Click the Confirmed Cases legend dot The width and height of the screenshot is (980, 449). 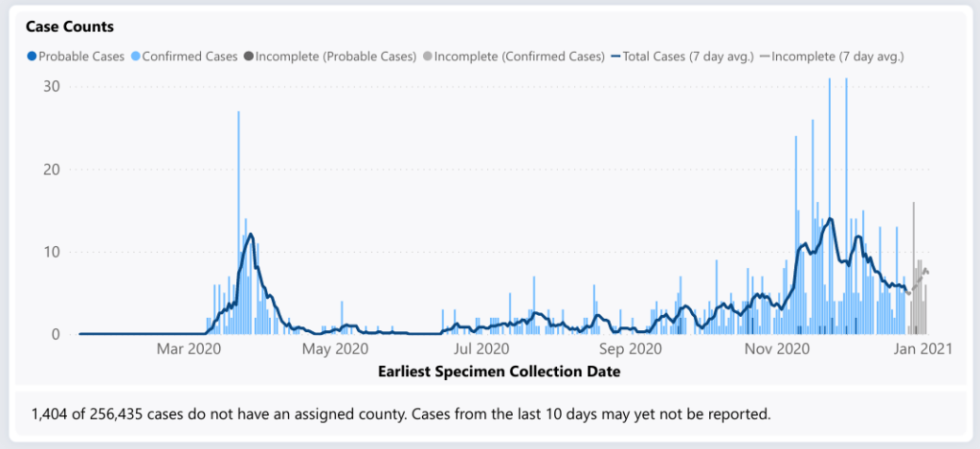136,56
